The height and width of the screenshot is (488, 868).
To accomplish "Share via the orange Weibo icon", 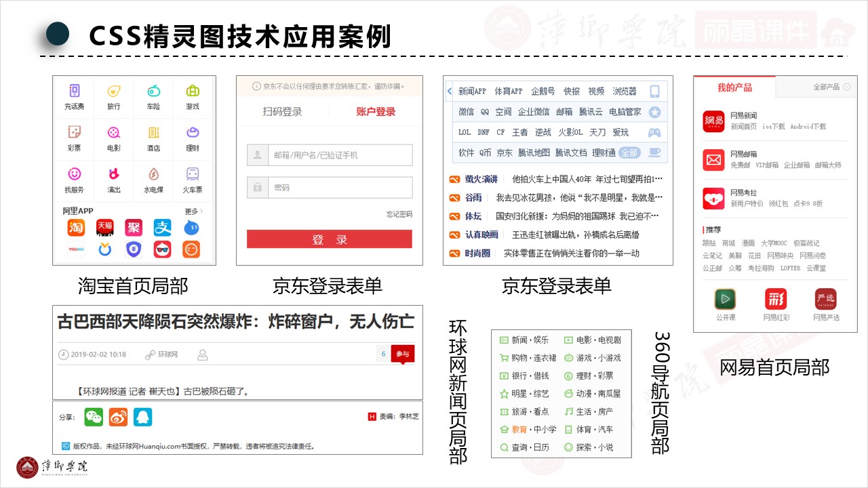I will [118, 417].
